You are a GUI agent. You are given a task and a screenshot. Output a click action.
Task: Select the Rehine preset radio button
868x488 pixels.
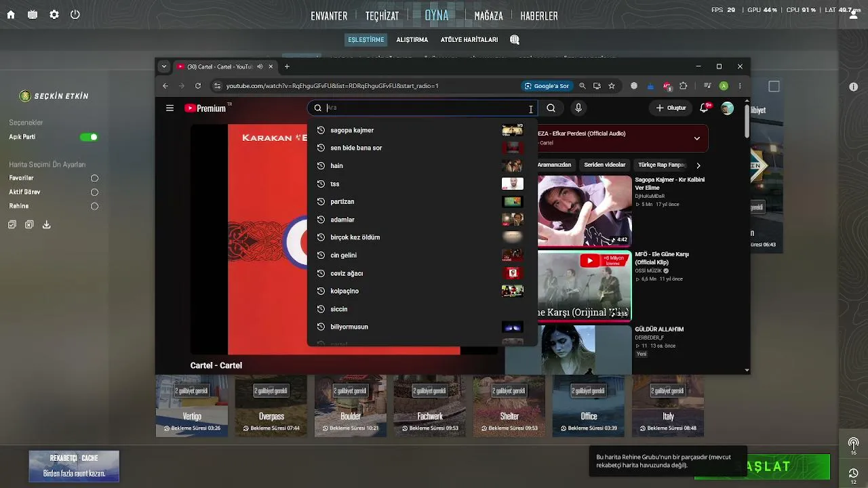pyautogui.click(x=94, y=207)
